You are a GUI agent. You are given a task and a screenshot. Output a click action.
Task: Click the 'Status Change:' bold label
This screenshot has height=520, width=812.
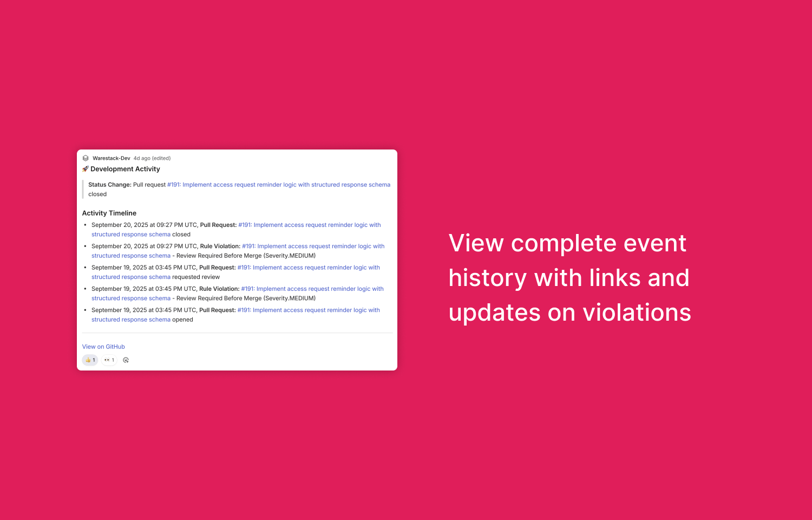pos(110,185)
